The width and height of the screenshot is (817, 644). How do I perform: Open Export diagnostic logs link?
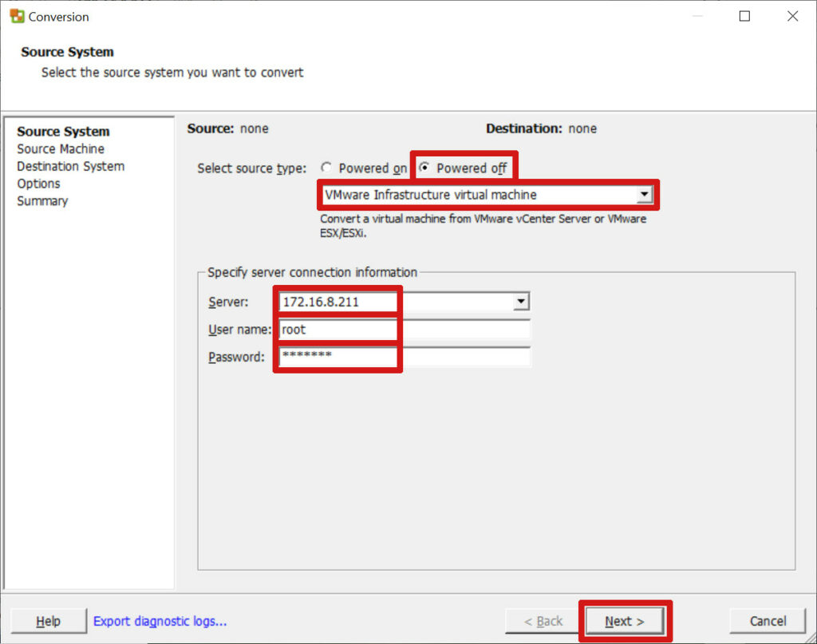(x=160, y=621)
